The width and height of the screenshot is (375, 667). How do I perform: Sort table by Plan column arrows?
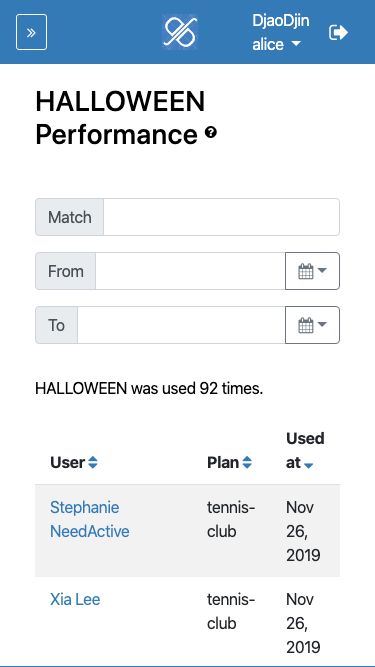(247, 463)
